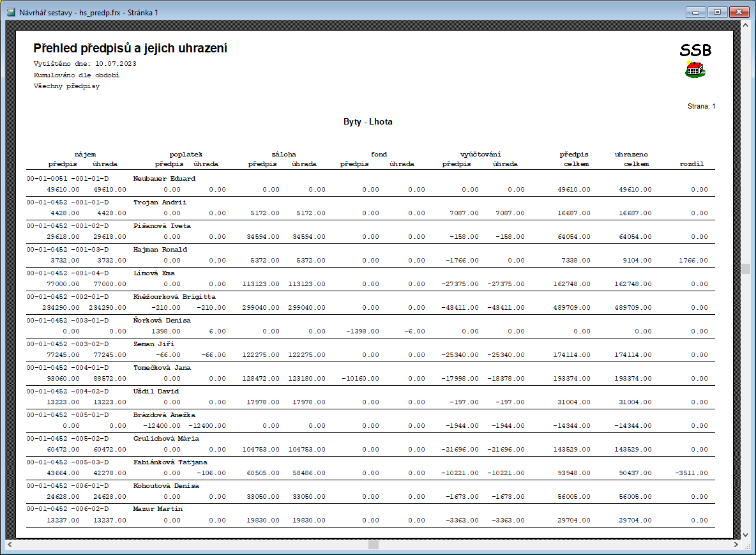Select tenant name Kněžourková Brigitta

[x=174, y=297]
